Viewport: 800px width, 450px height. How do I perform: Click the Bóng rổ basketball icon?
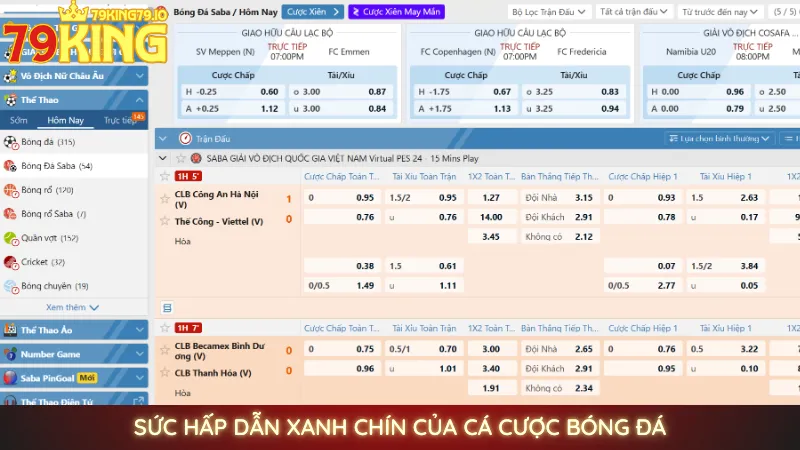click(x=11, y=190)
